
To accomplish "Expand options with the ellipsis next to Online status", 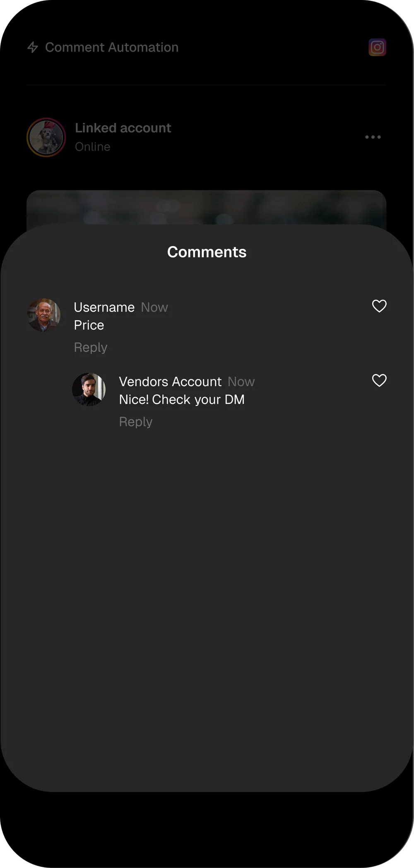I will 372,137.
